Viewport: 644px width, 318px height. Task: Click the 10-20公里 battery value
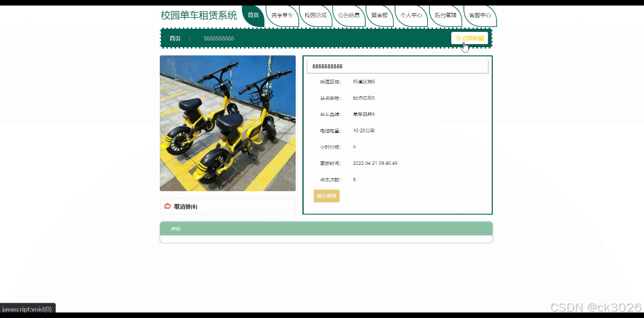click(x=364, y=131)
